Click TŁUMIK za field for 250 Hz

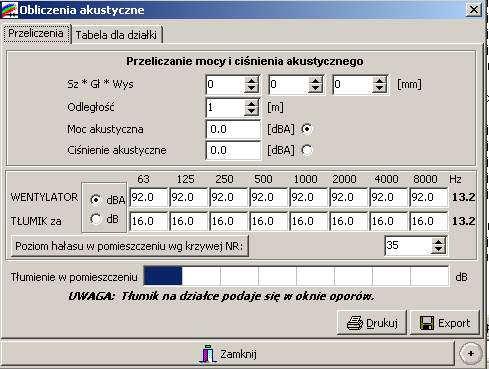tap(229, 221)
